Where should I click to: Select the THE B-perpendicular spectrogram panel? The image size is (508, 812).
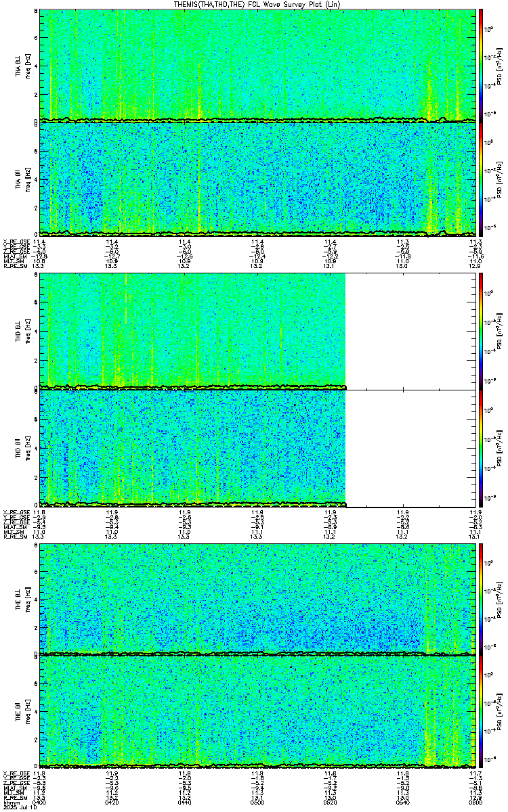pos(258,599)
